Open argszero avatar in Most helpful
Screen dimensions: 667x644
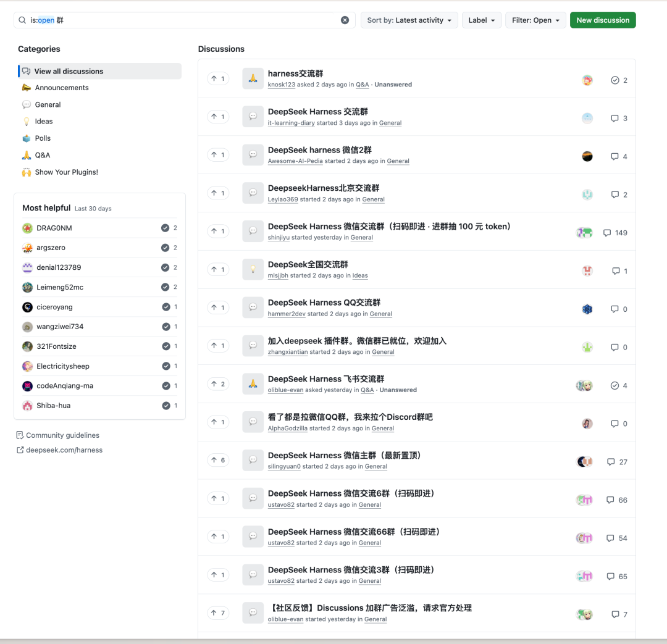pyautogui.click(x=27, y=248)
